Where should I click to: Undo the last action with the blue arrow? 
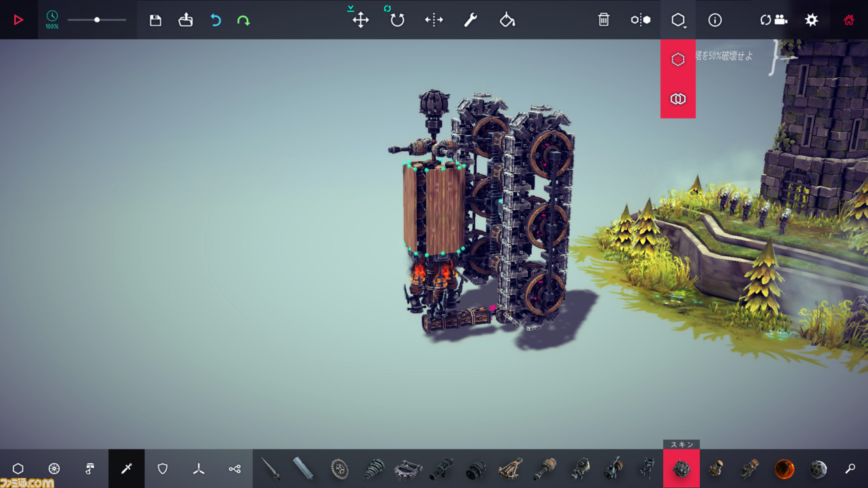pos(216,20)
